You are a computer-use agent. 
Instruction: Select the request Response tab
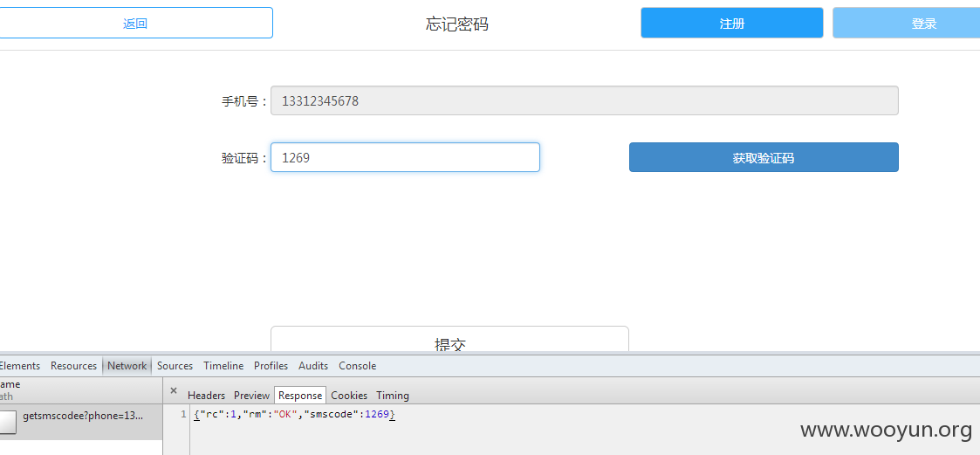300,395
